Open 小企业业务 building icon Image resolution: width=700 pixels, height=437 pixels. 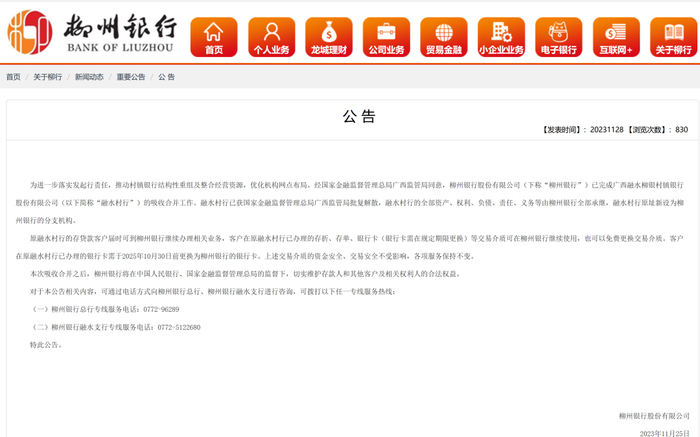click(x=501, y=37)
